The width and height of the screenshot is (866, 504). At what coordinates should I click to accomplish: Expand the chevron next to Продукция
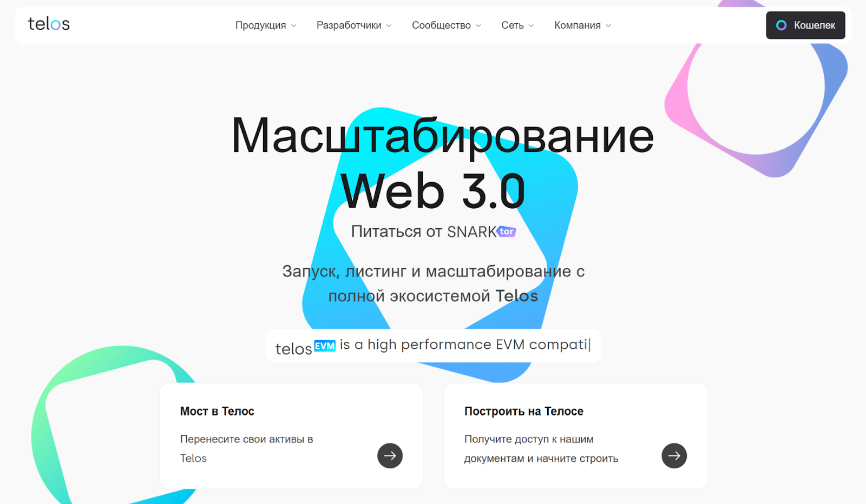point(293,25)
